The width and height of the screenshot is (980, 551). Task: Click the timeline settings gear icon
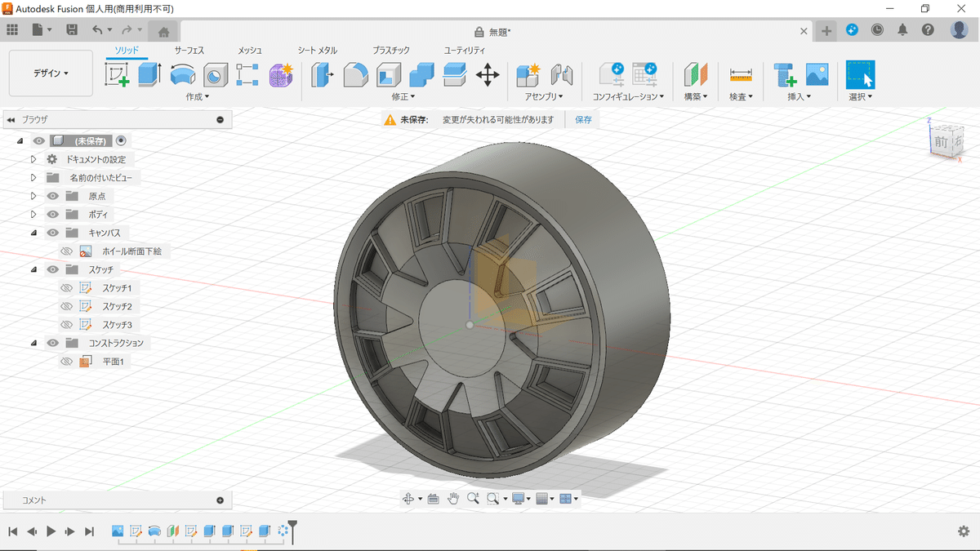(x=964, y=531)
